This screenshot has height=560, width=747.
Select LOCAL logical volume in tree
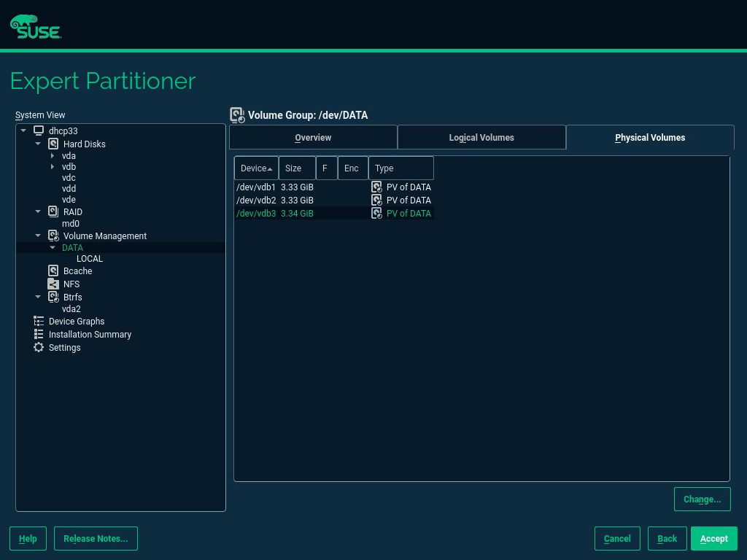90,259
